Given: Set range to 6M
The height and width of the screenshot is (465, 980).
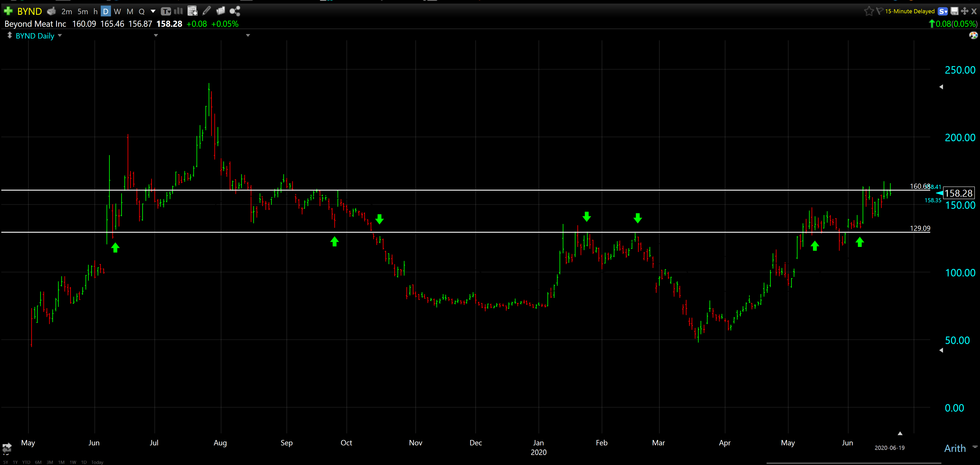Looking at the screenshot, I should coord(39,462).
